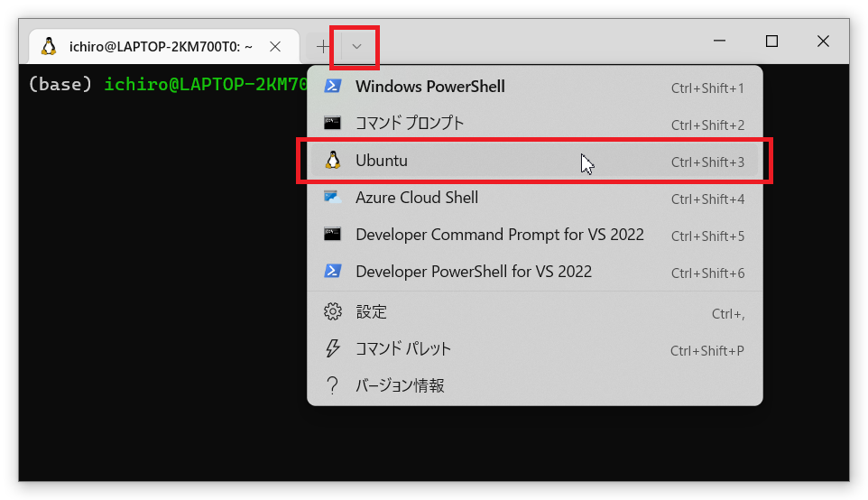868x500 pixels.
Task: Select the ichiro@LAPTOP-2KM700T0 tab title
Action: coord(161,46)
